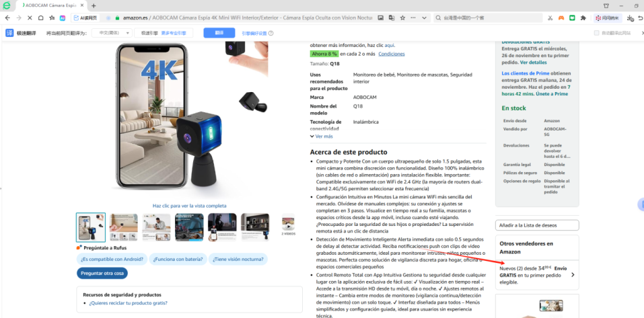
Task: Click the blue 翻译 translate button
Action: click(219, 32)
